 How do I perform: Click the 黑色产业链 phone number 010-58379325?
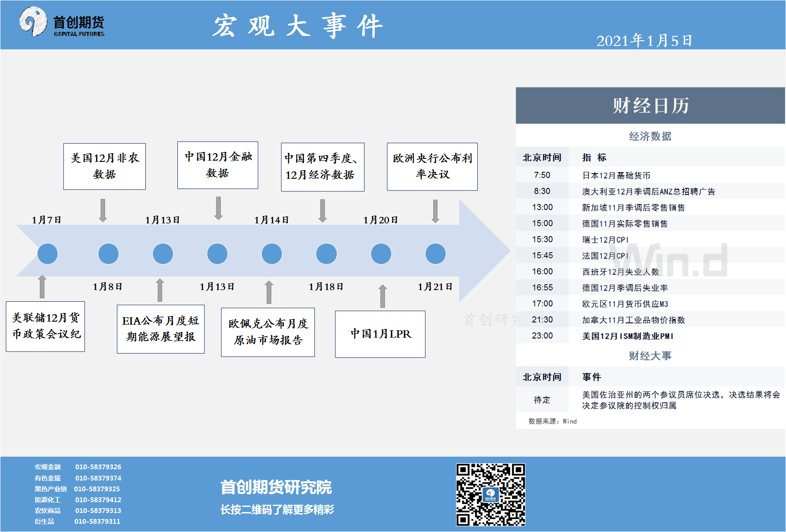(x=97, y=489)
